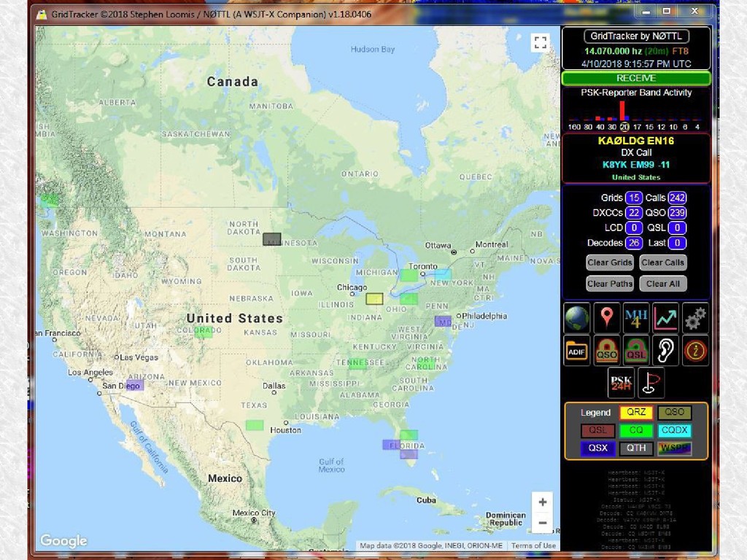
Task: Open the statistics chart icon
Action: (665, 318)
